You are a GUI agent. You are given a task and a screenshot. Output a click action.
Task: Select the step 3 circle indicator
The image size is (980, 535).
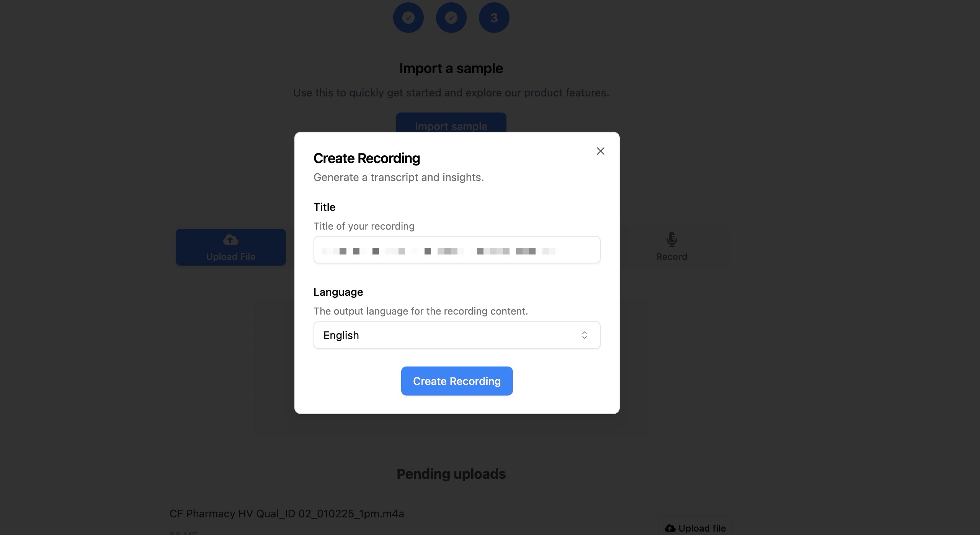click(x=494, y=18)
